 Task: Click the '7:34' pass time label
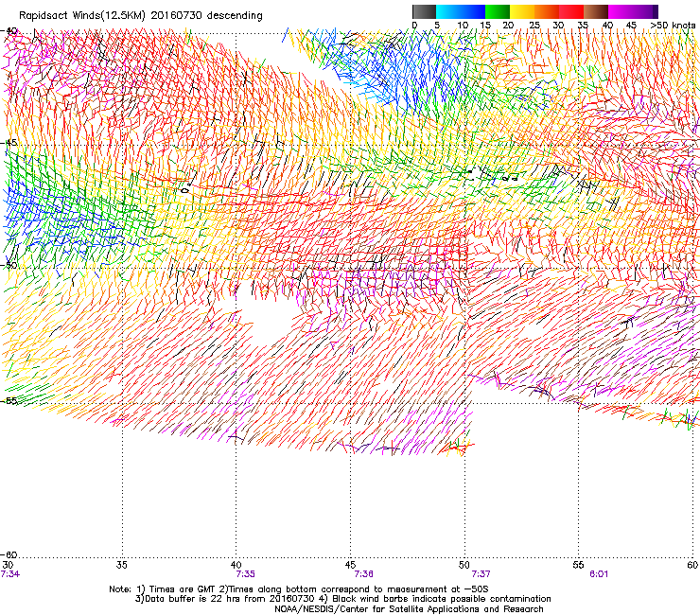click(x=10, y=574)
